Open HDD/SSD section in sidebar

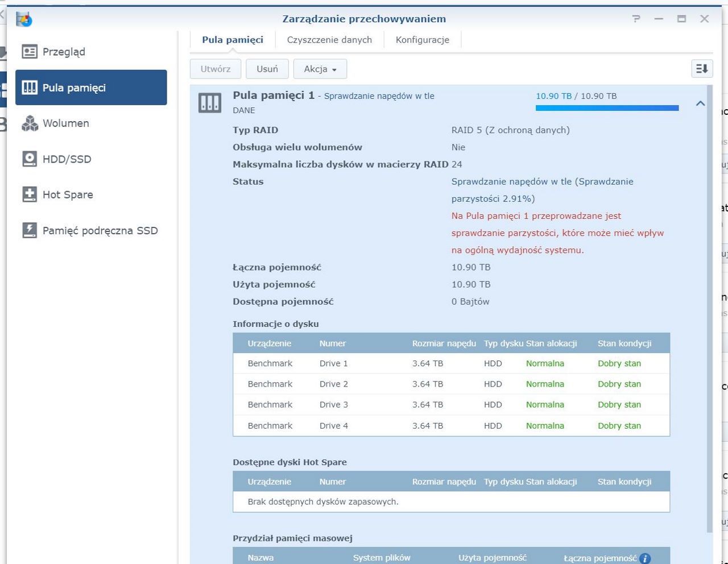[91, 159]
